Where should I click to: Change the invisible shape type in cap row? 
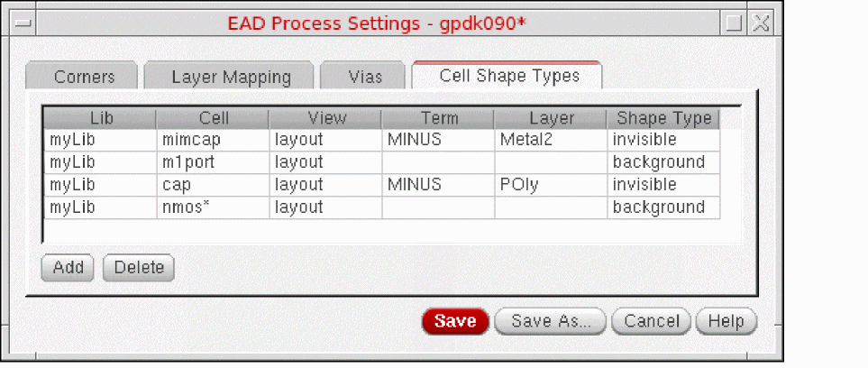[663, 185]
